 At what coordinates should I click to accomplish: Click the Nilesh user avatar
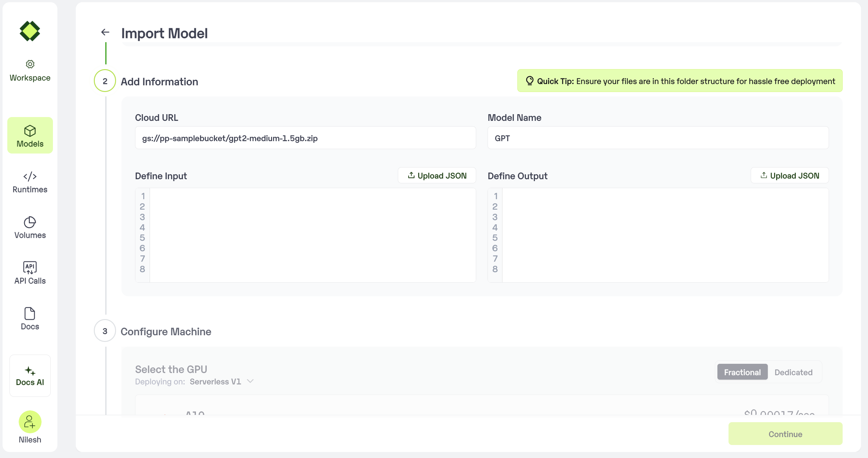[30, 422]
